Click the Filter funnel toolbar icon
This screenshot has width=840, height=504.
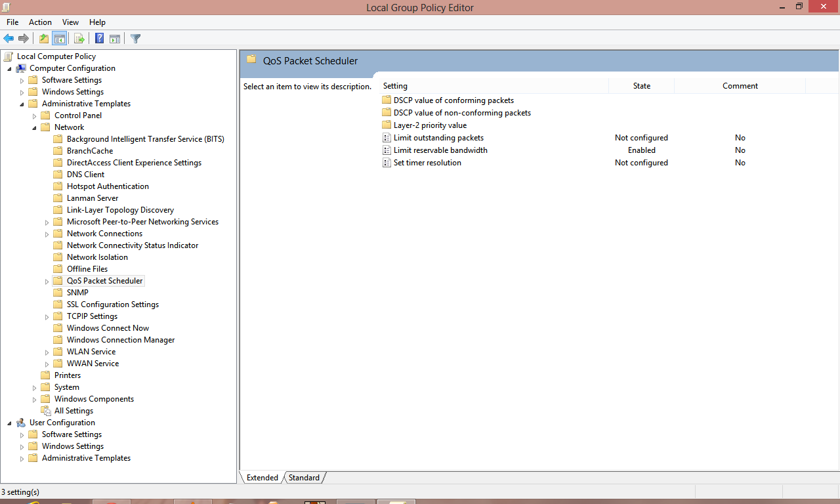[x=136, y=39]
